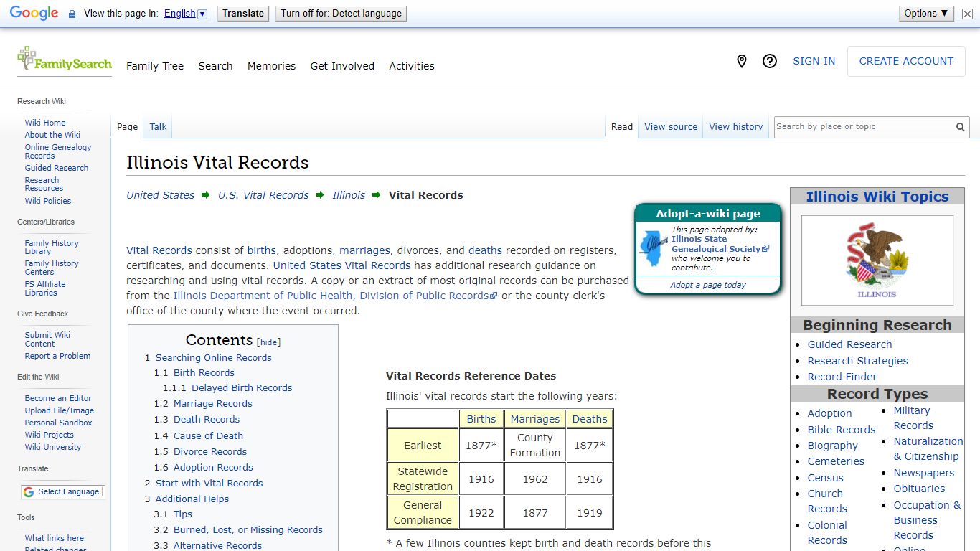Click the FamilySearch tree logo
Image resolution: width=980 pixels, height=551 pixels.
point(64,60)
